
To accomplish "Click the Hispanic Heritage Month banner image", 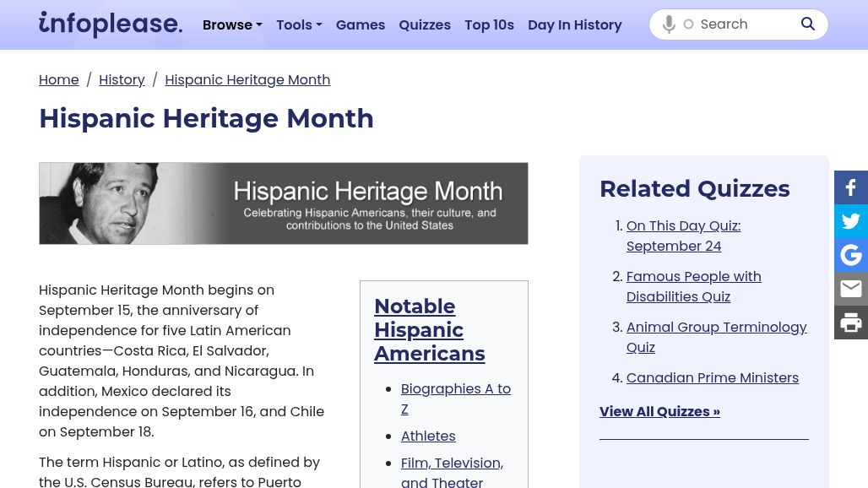I will pos(284,203).
